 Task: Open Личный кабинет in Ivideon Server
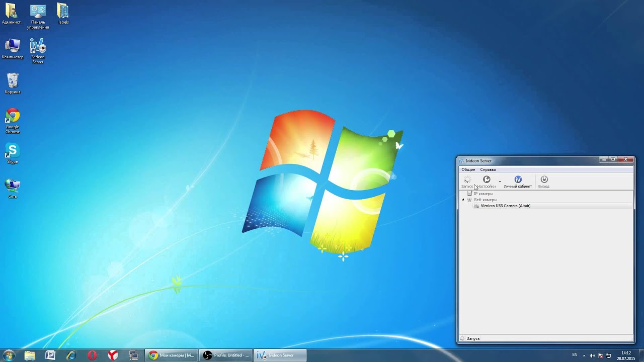518,182
